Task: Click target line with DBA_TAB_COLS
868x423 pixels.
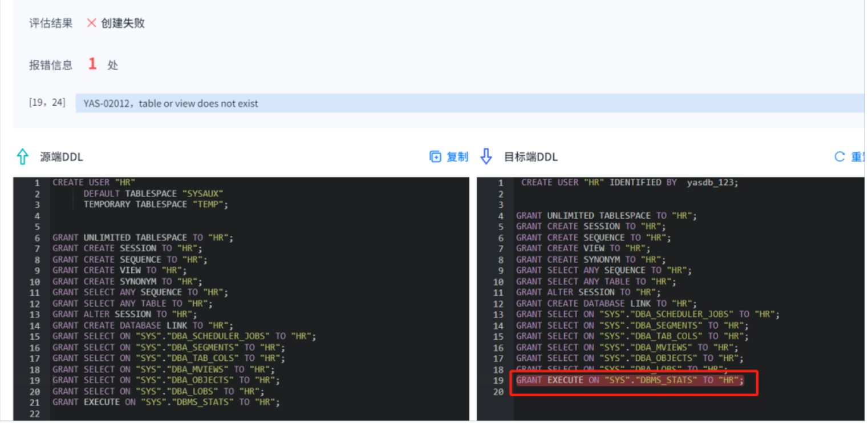Action: (x=632, y=336)
